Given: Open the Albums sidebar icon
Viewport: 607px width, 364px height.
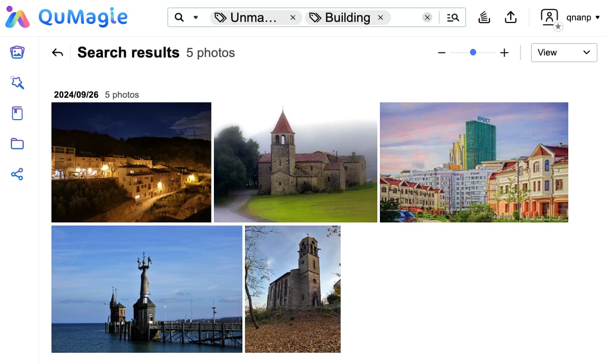Looking at the screenshot, I should pyautogui.click(x=17, y=114).
